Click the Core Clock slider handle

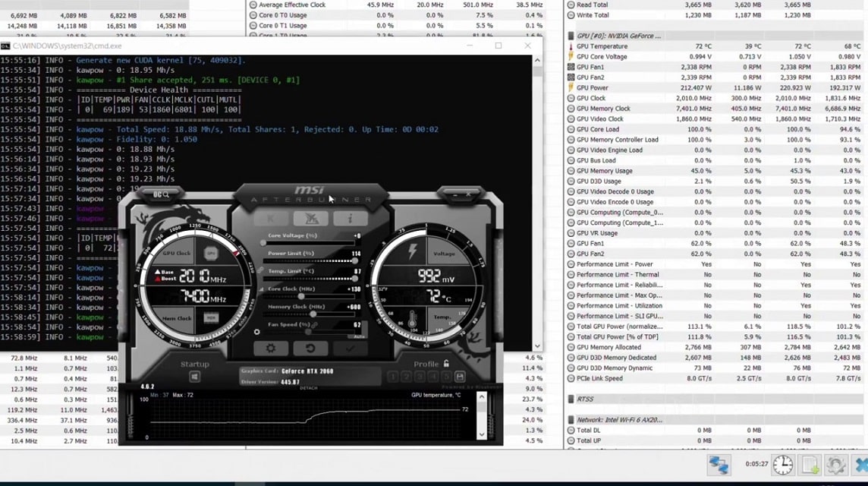click(301, 296)
